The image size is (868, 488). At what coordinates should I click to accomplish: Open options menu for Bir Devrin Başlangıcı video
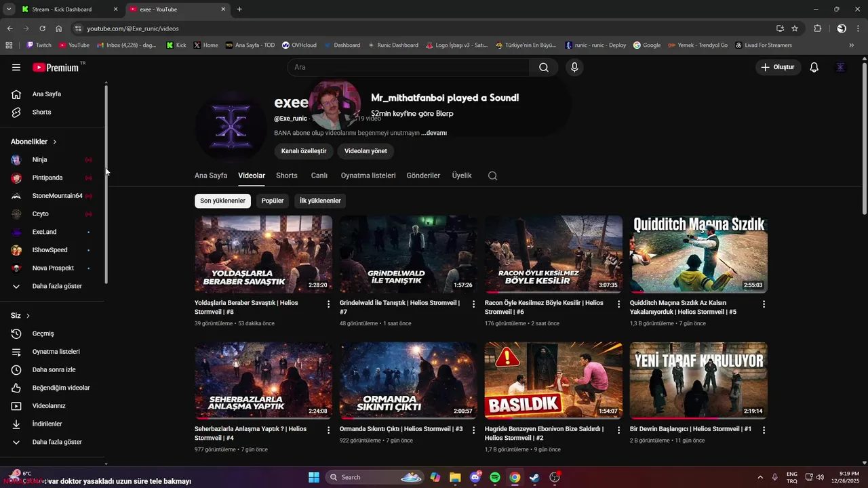(x=764, y=430)
